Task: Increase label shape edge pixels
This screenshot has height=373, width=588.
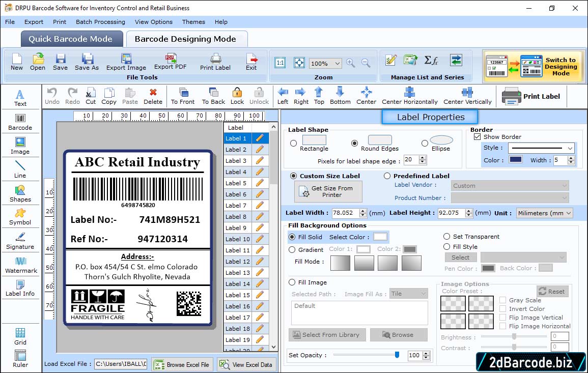Action: tap(423, 158)
